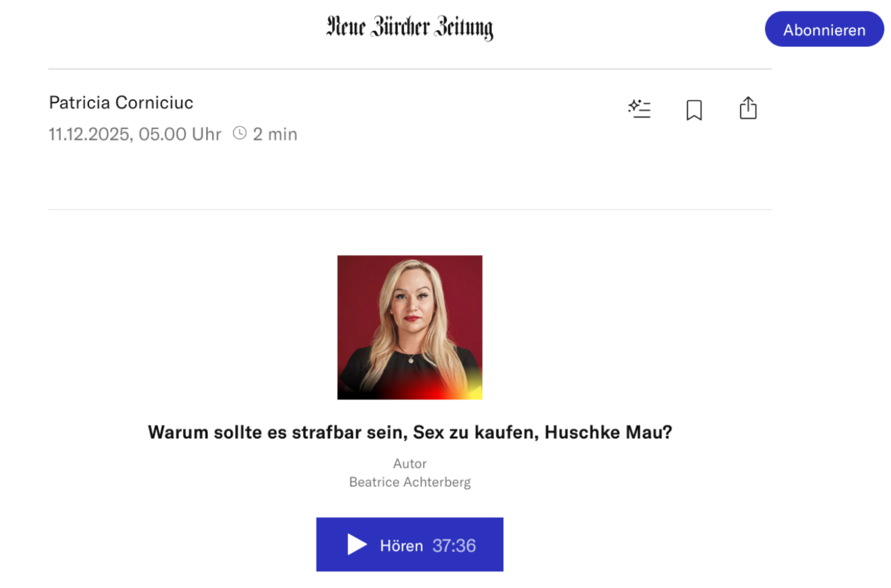Bookmark this article
This screenshot has width=891, height=588.
693,109
